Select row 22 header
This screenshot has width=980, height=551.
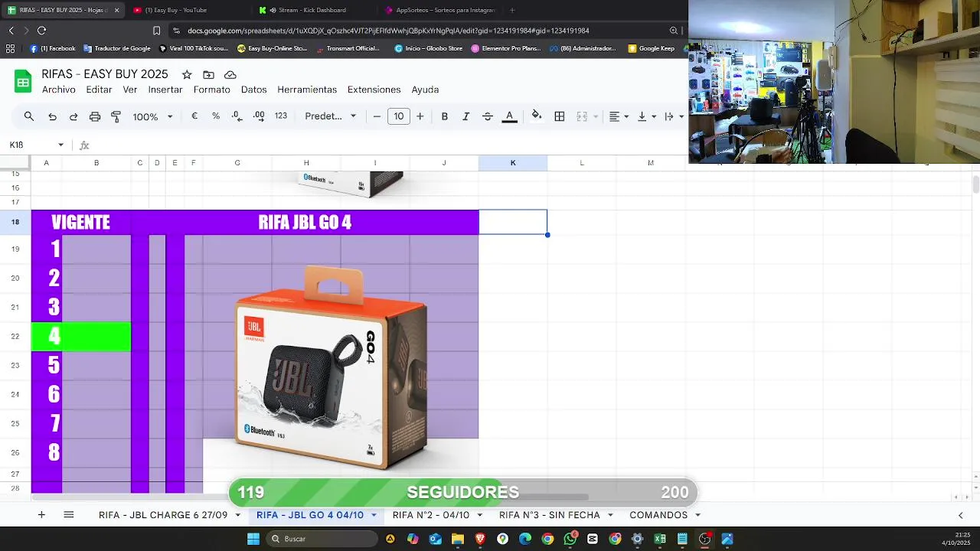click(x=15, y=336)
